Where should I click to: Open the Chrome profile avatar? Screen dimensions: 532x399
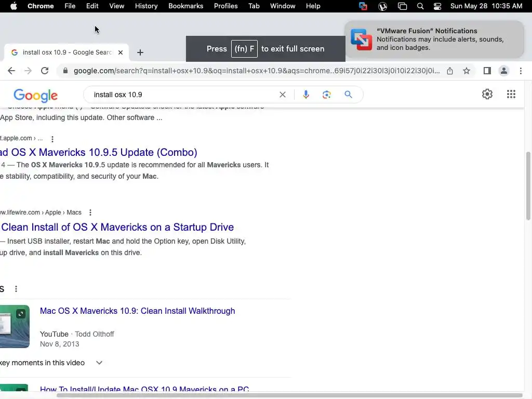(x=504, y=71)
